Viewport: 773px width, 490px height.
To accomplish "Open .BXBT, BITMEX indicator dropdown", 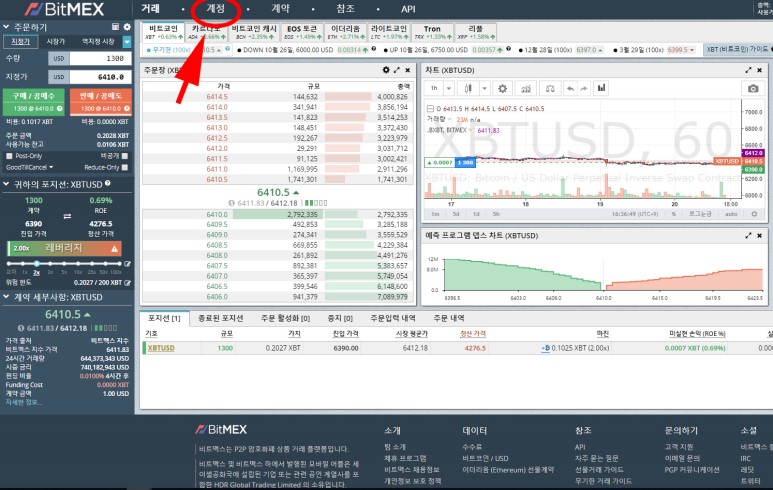I will 471,130.
